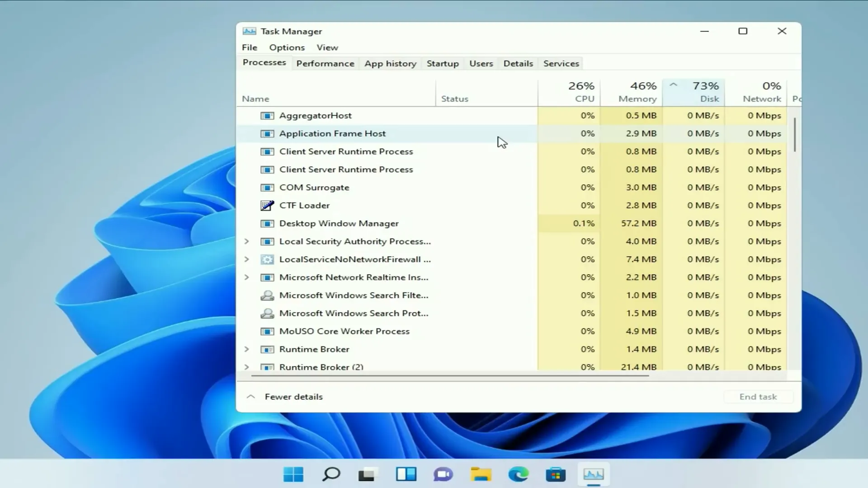Collapse view with Fewer details chevron
Screen dimensions: 868x488
(x=251, y=397)
